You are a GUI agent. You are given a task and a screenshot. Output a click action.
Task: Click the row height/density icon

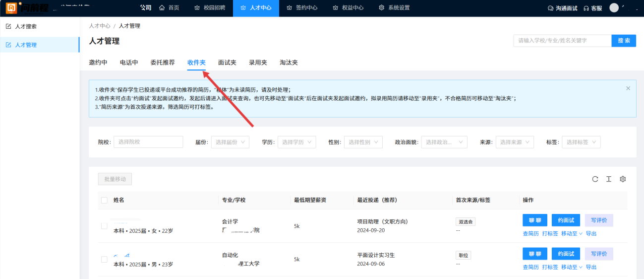click(x=609, y=179)
